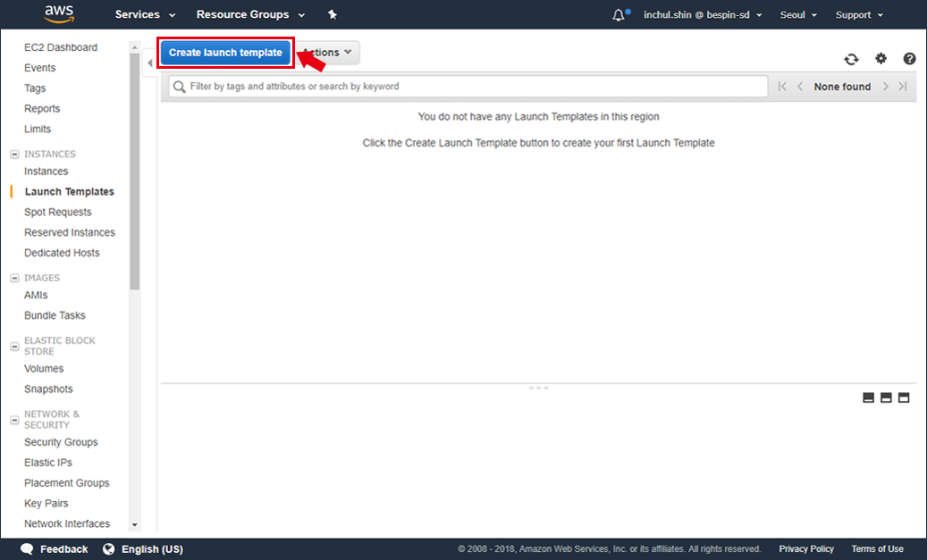The image size is (927, 560).
Task: Open Bundle Tasks in sidebar
Action: [55, 315]
